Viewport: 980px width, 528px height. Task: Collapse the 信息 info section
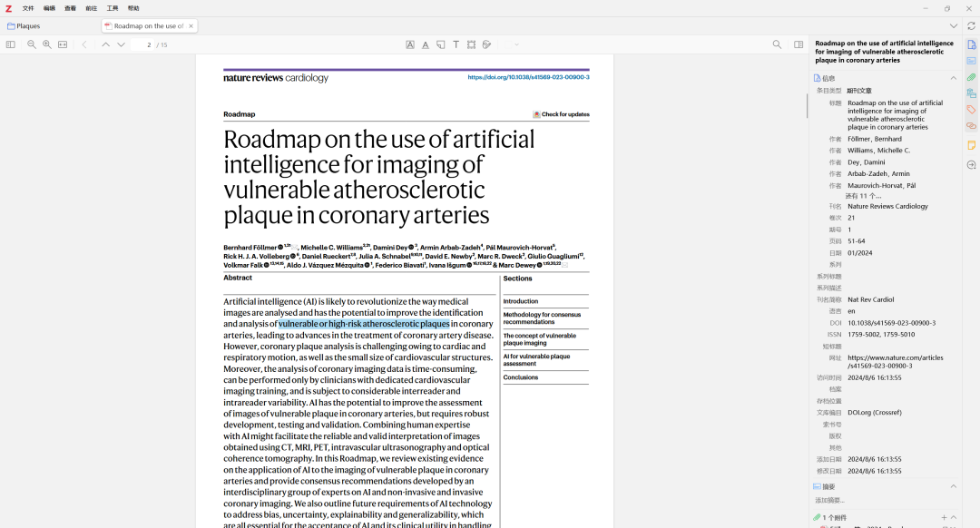coord(954,78)
